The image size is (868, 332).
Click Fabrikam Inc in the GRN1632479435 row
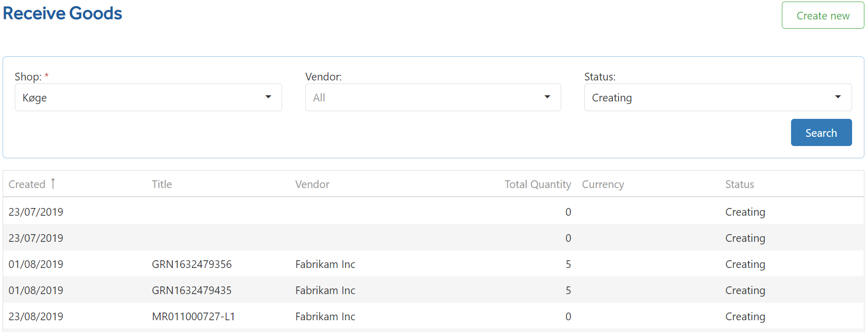point(325,291)
